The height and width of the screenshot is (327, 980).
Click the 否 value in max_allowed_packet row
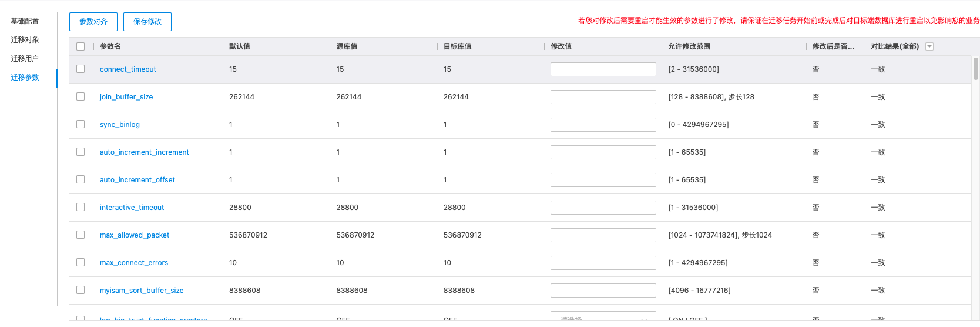[x=815, y=235]
